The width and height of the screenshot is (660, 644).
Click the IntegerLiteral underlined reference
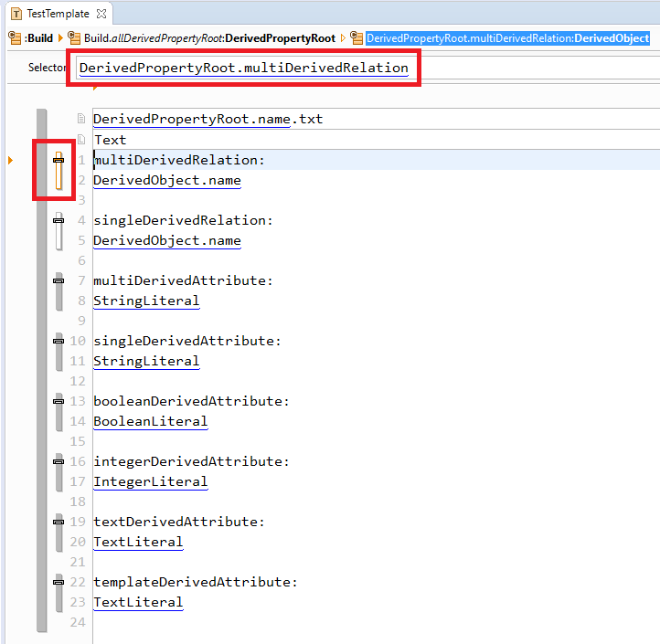(150, 481)
